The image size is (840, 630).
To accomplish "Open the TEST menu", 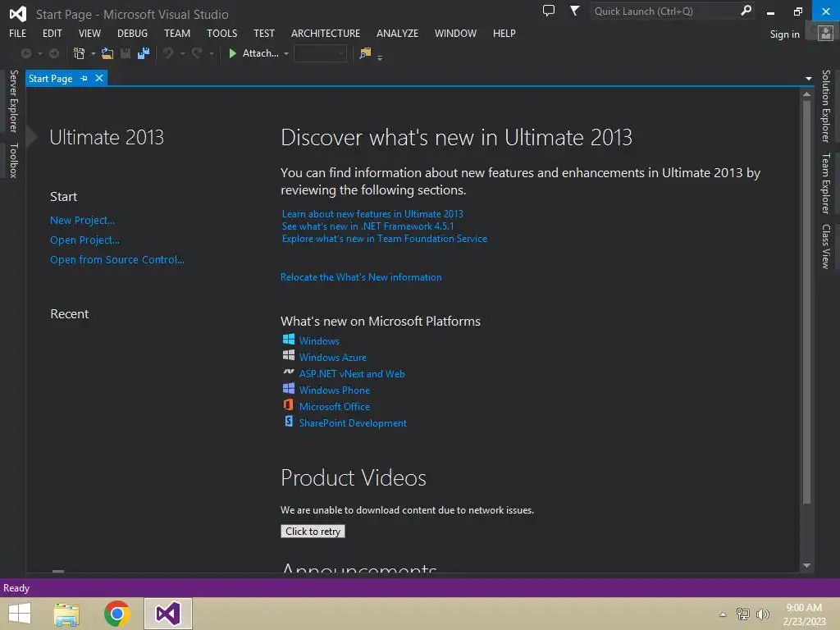I will coord(263,33).
